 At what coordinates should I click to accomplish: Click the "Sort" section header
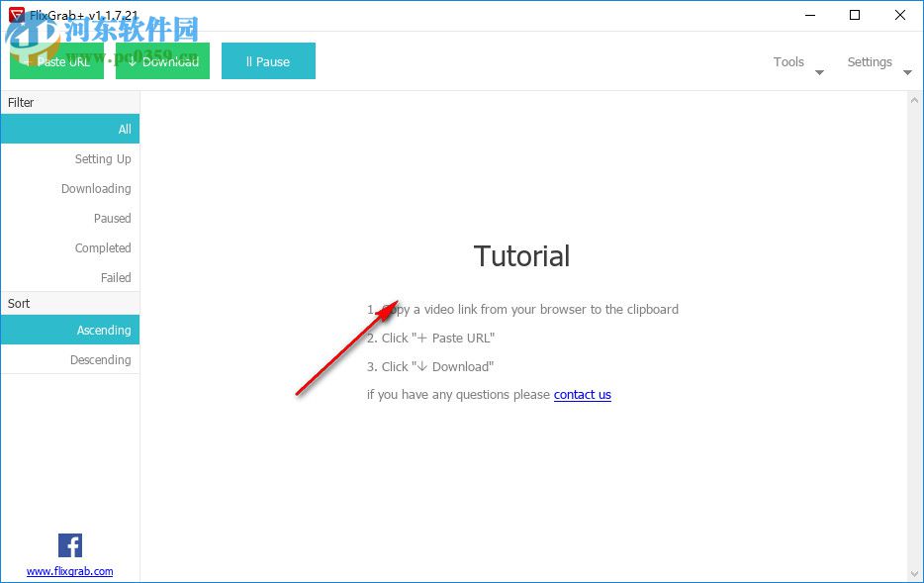coord(70,303)
